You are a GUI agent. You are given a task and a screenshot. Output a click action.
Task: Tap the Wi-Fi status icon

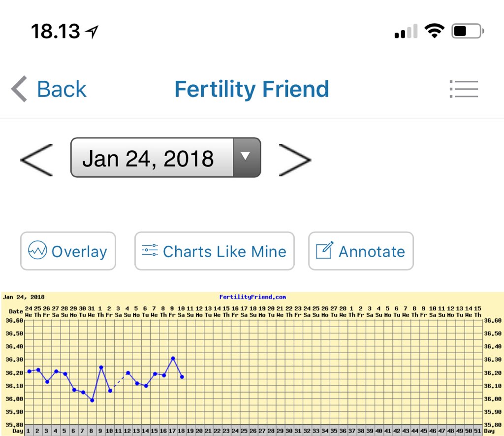tap(434, 32)
